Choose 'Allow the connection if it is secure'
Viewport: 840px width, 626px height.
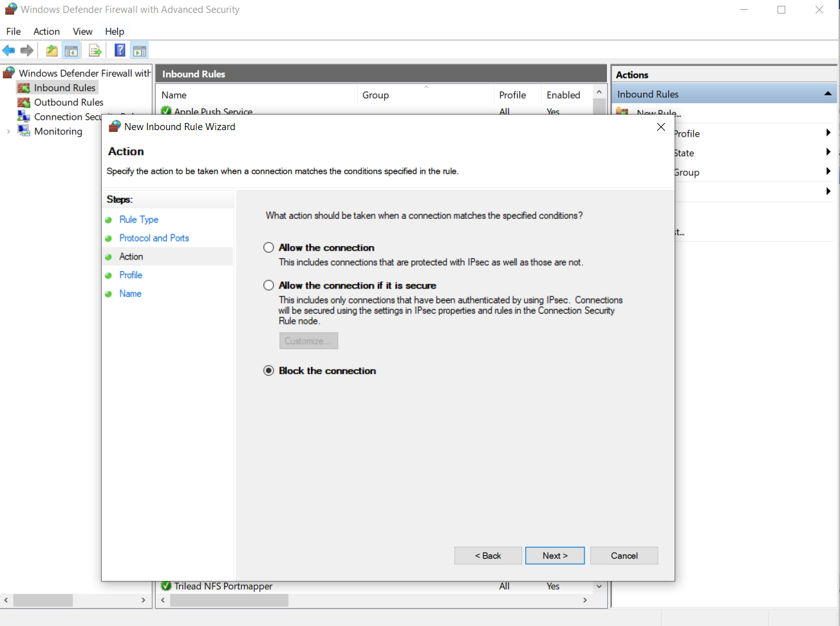click(268, 286)
